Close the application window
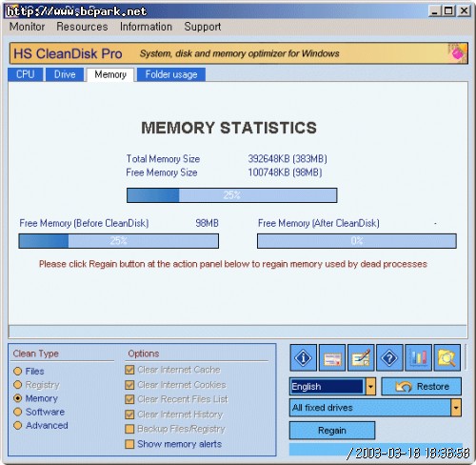The image size is (476, 465). pos(464,11)
